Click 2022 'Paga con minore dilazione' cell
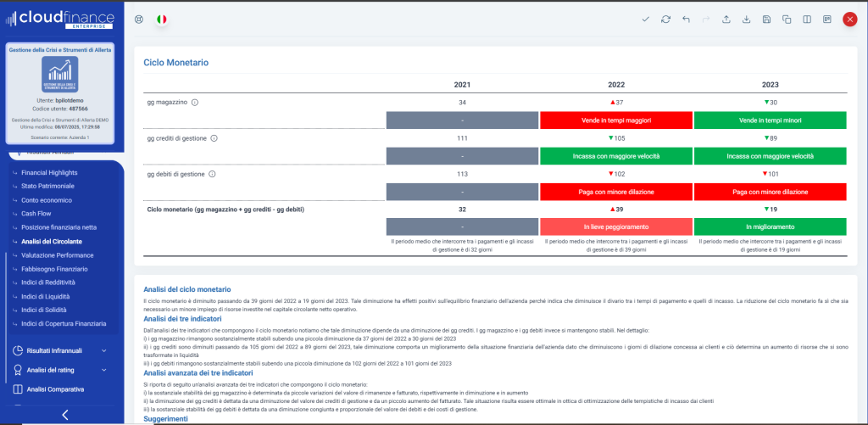 click(x=616, y=192)
